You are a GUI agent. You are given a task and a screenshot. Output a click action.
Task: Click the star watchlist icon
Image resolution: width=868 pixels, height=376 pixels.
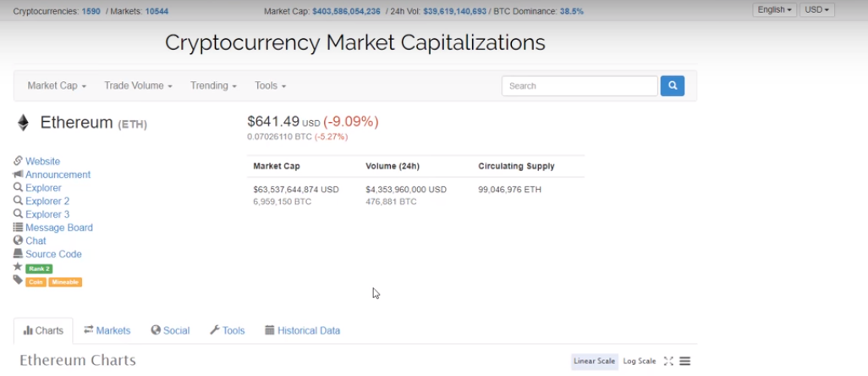click(x=18, y=267)
